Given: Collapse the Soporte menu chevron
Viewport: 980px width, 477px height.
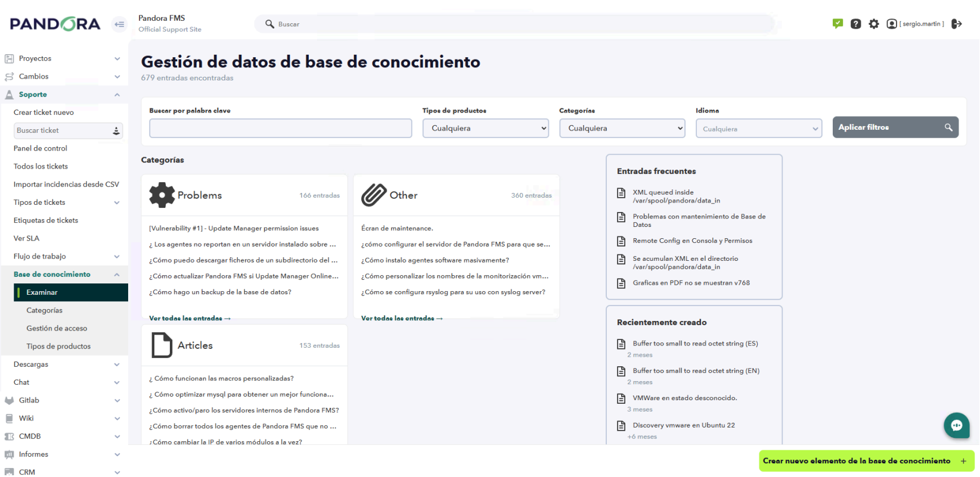Looking at the screenshot, I should [117, 94].
